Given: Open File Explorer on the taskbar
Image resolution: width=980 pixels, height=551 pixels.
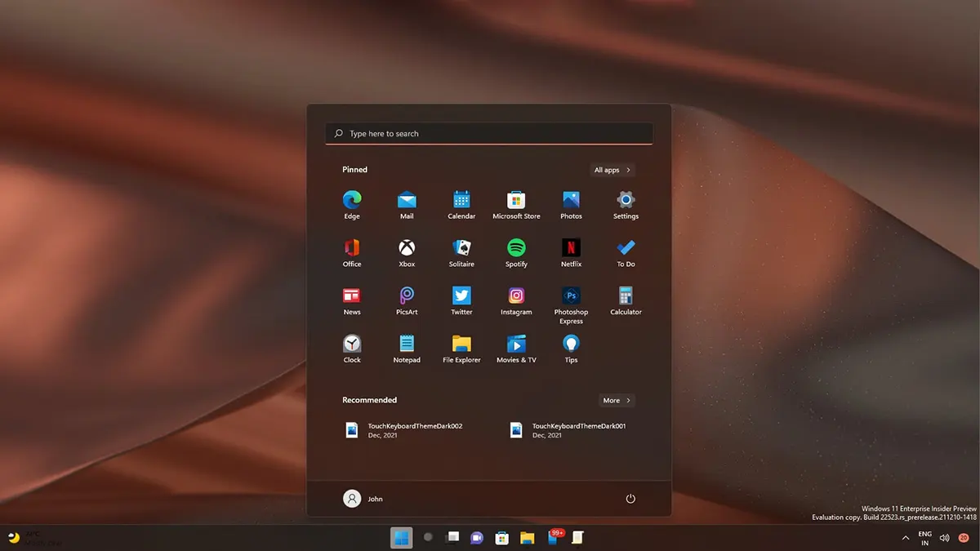Looking at the screenshot, I should click(x=528, y=537).
